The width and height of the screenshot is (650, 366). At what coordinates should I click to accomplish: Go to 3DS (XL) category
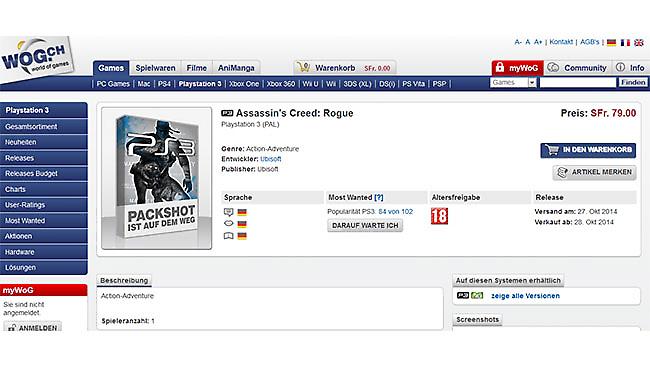[x=357, y=84]
